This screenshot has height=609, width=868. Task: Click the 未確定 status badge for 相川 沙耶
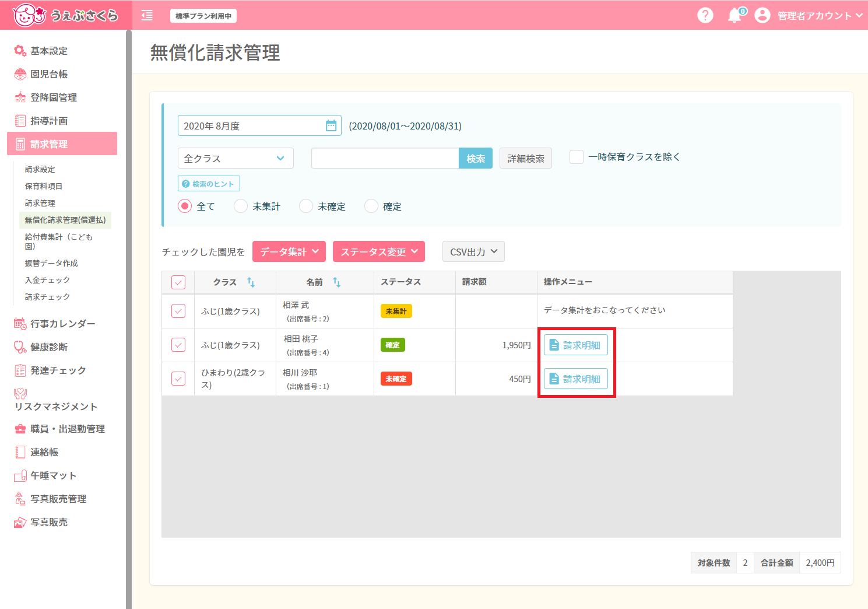[396, 379]
